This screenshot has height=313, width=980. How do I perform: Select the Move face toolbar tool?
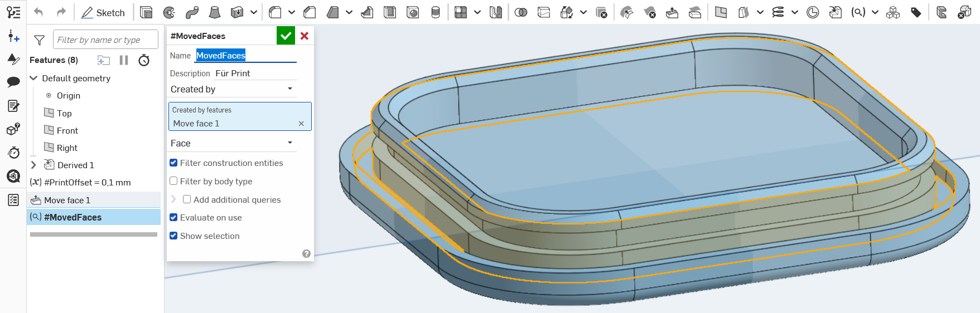click(x=672, y=12)
